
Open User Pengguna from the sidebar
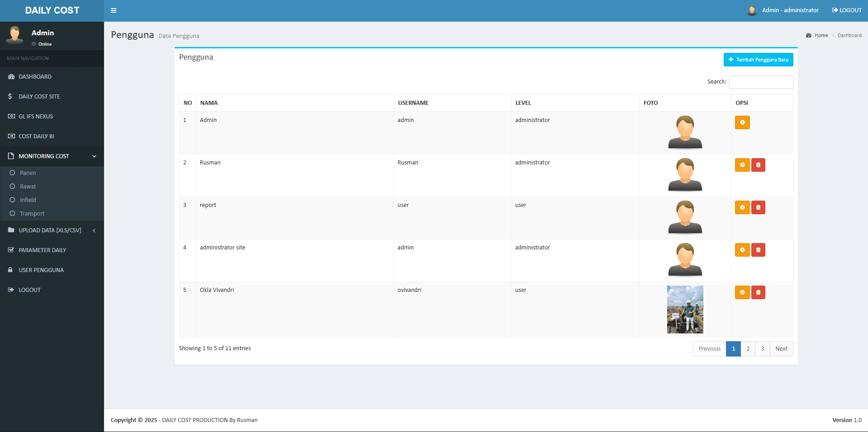click(41, 270)
